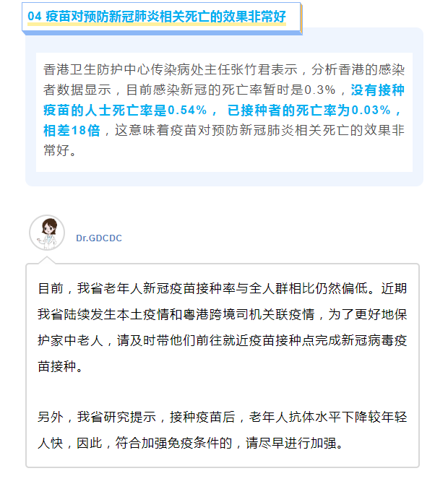The image size is (448, 484).
Task: Click the line starting "护家中老人"
Action: pyautogui.click(x=223, y=340)
